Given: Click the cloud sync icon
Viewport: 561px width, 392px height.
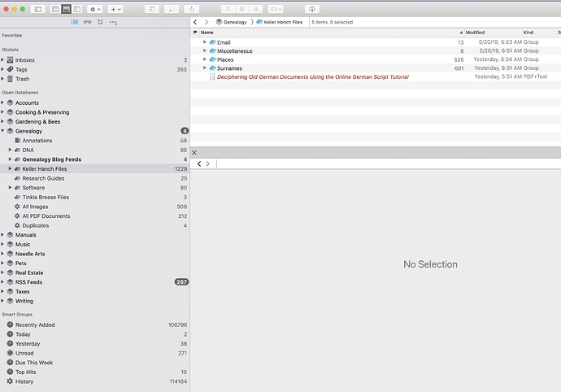Looking at the screenshot, I should point(312,9).
